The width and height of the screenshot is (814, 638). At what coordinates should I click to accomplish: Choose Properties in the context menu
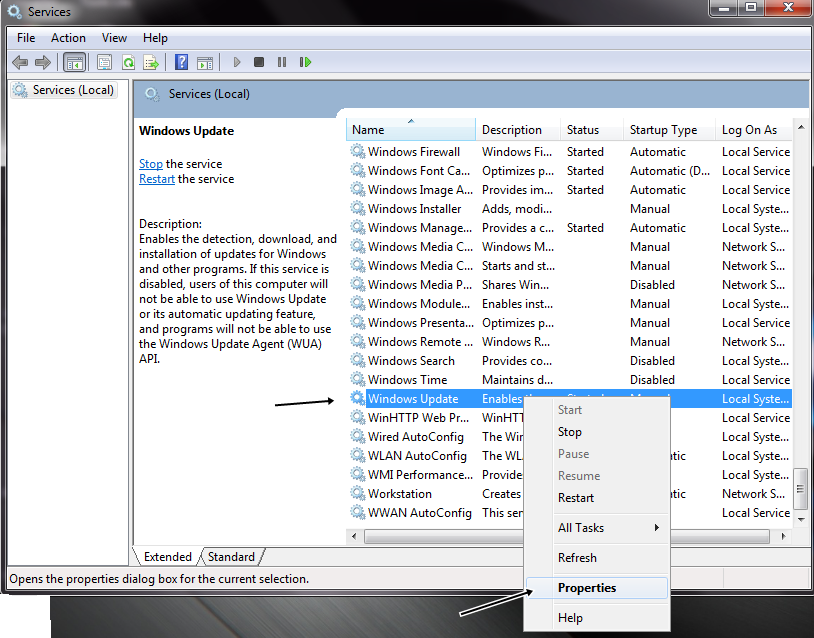[597, 588]
